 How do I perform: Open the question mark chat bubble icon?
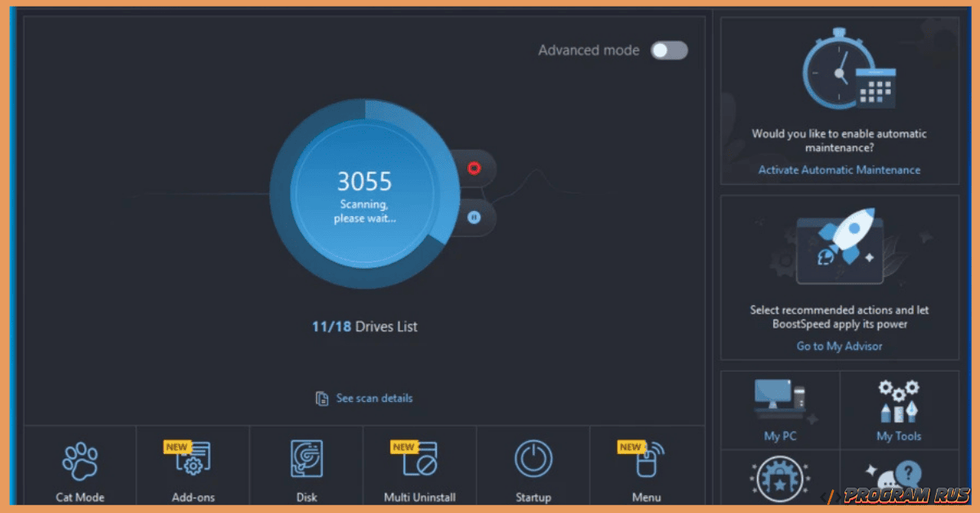click(898, 479)
